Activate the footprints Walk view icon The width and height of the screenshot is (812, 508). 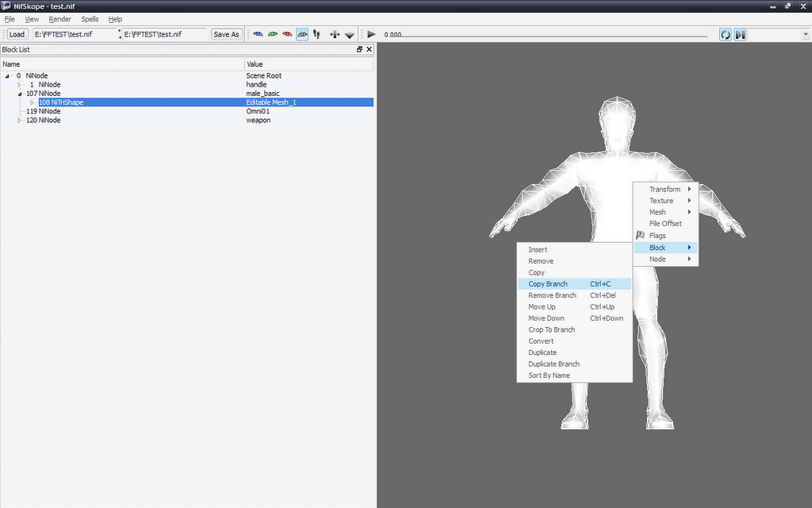316,34
